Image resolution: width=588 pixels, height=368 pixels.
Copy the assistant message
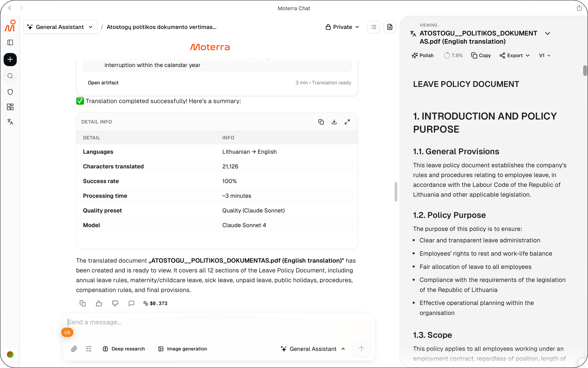83,303
